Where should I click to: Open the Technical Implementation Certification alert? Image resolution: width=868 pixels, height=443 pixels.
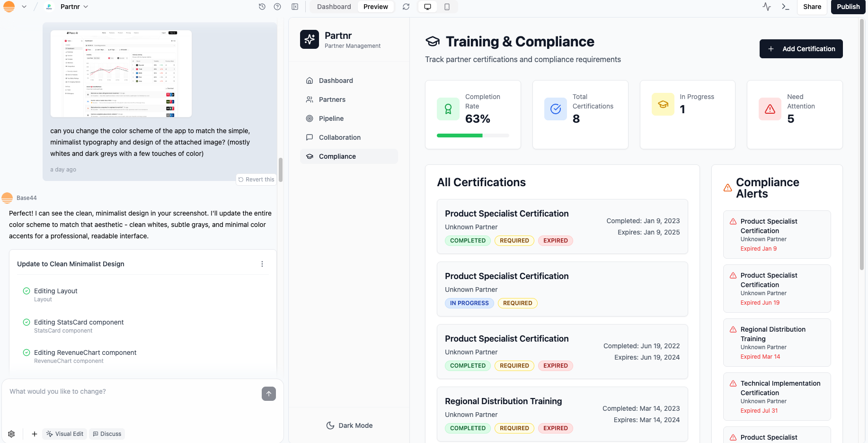tap(777, 397)
